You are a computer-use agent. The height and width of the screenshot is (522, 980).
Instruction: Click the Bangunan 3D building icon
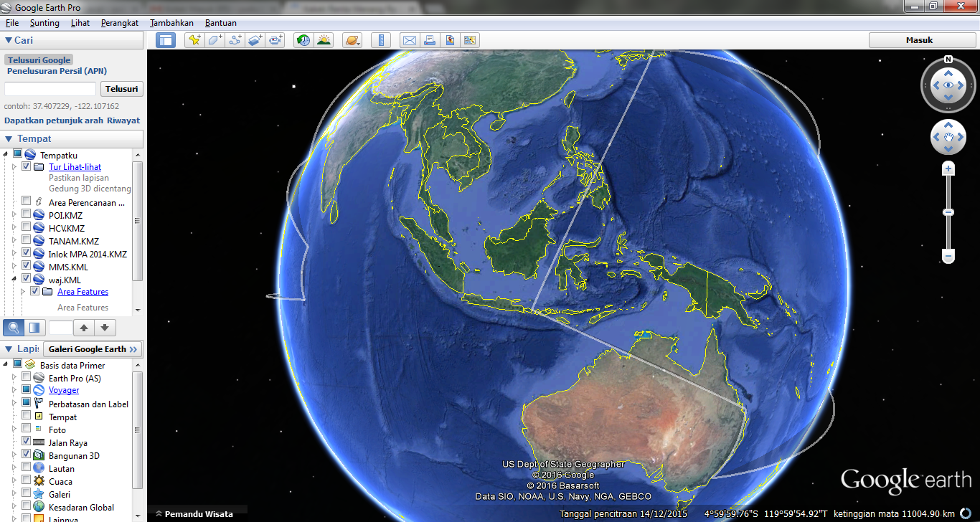click(x=39, y=455)
